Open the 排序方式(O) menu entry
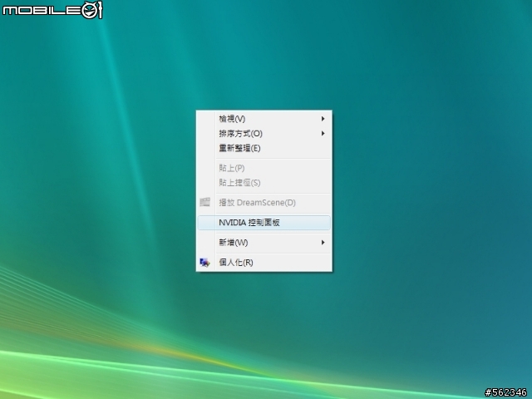532x399 pixels. pos(264,133)
